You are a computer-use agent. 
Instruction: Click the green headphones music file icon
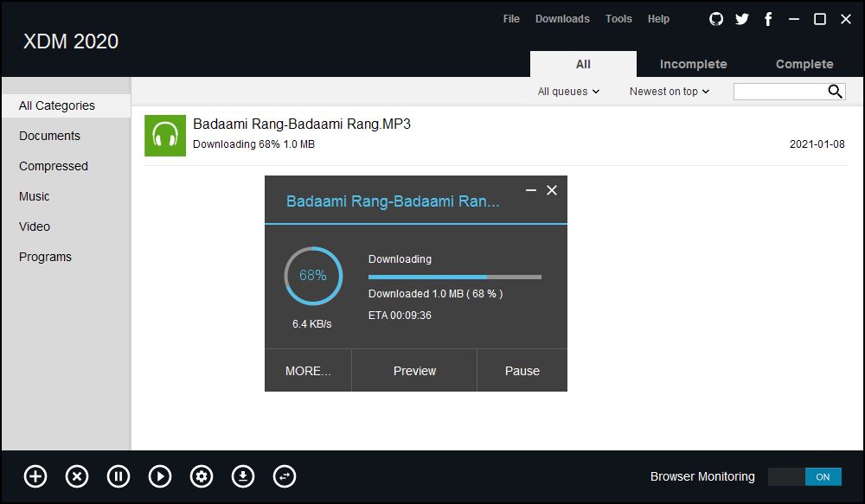165,136
